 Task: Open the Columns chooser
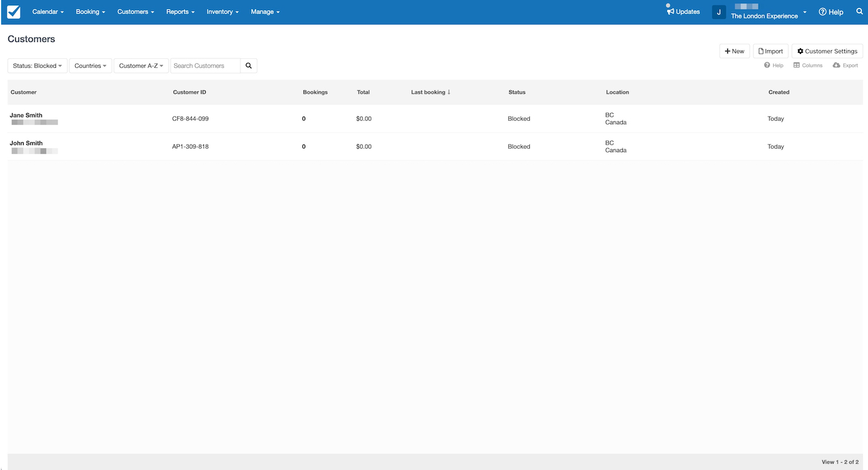(808, 66)
